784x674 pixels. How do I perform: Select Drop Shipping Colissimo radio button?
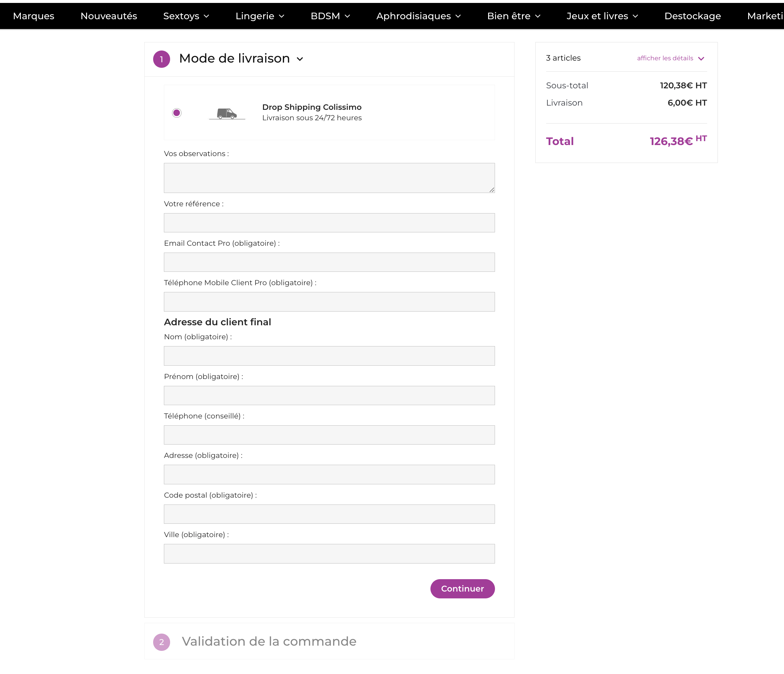point(177,113)
